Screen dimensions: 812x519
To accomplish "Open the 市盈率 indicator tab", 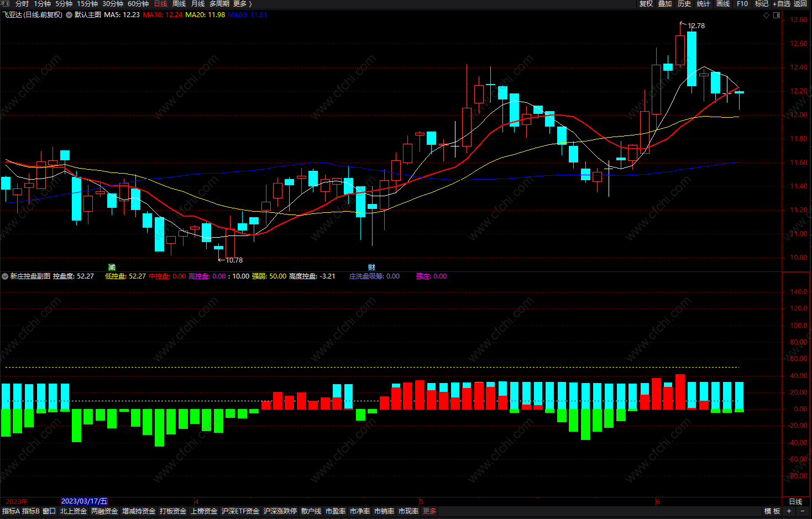I will [336, 511].
